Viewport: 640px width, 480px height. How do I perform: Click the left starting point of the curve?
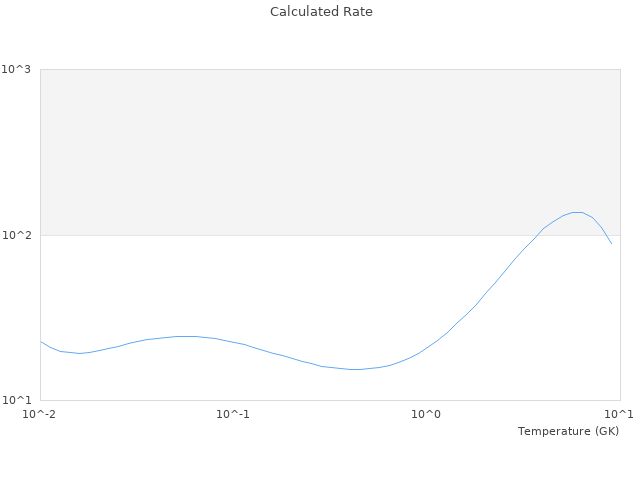(x=41, y=342)
